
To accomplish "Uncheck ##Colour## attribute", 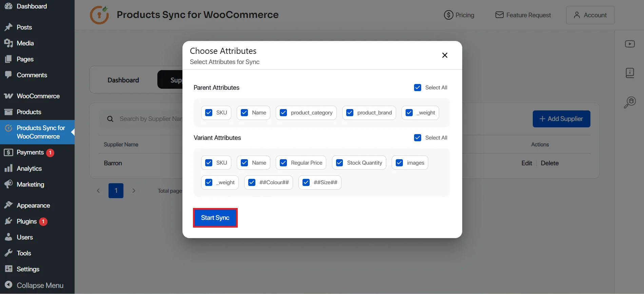I will (x=252, y=183).
